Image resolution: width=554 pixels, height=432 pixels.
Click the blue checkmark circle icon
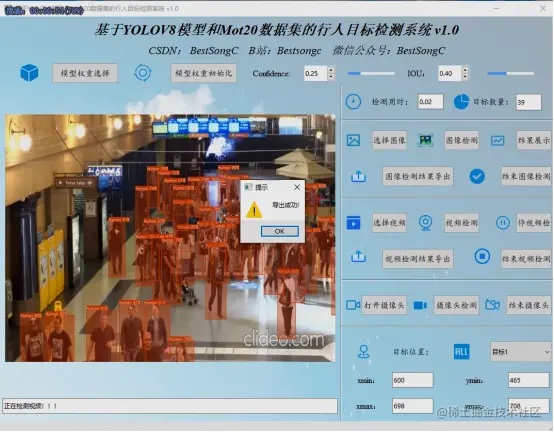pos(477,176)
